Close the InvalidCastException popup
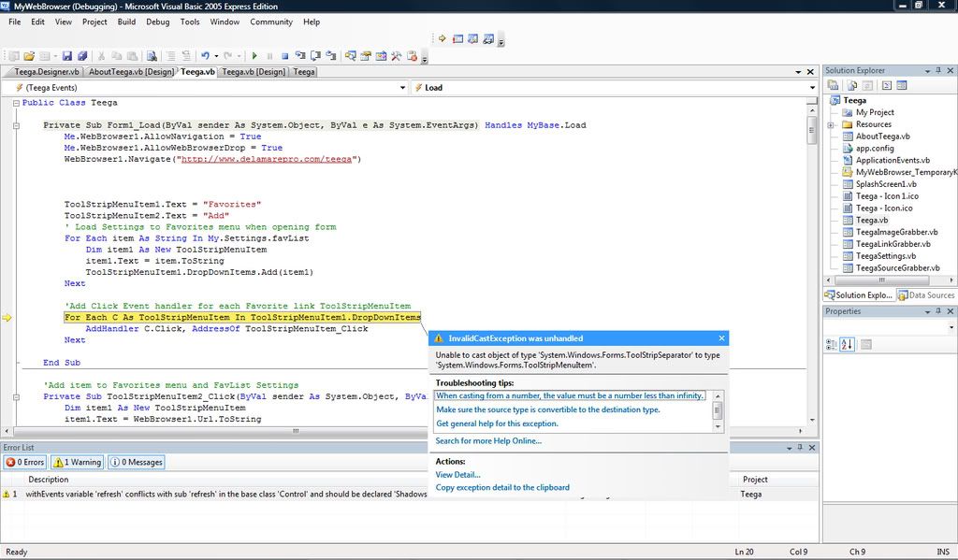Screen dimensions: 958x560 pos(721,338)
